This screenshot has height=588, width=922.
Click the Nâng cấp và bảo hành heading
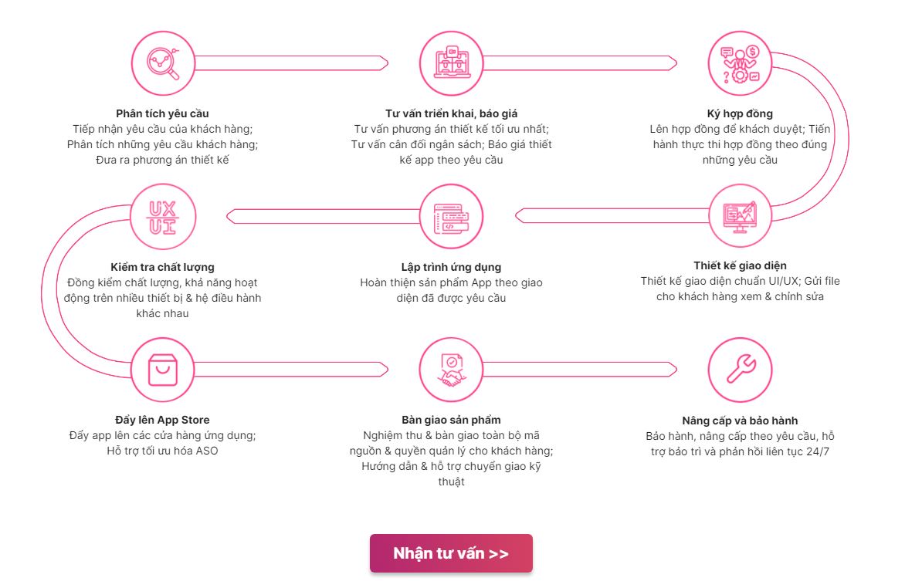[x=740, y=421]
